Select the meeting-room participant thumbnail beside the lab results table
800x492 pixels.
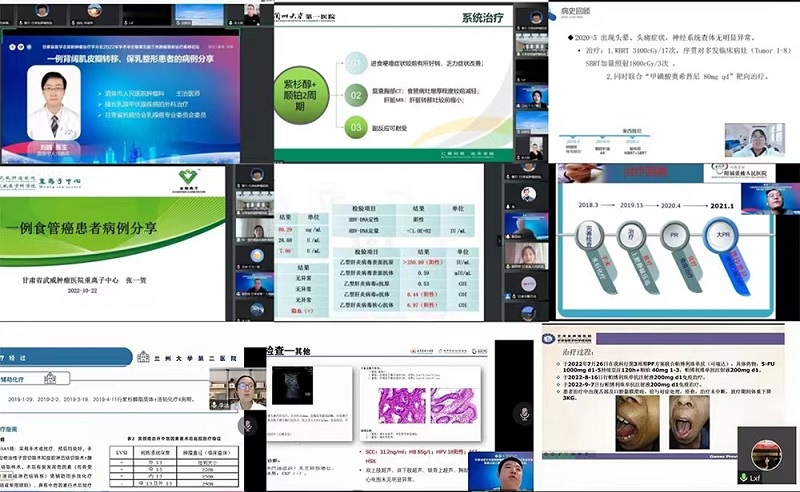pos(255,204)
